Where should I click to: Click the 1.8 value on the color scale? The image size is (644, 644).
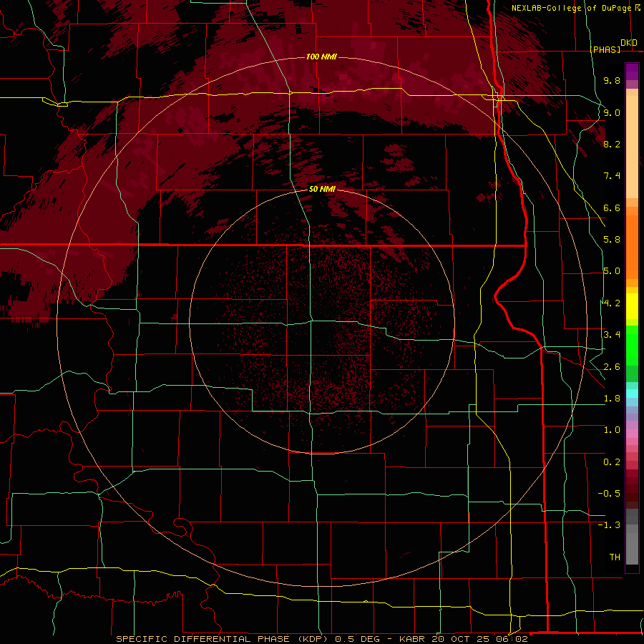[612, 399]
